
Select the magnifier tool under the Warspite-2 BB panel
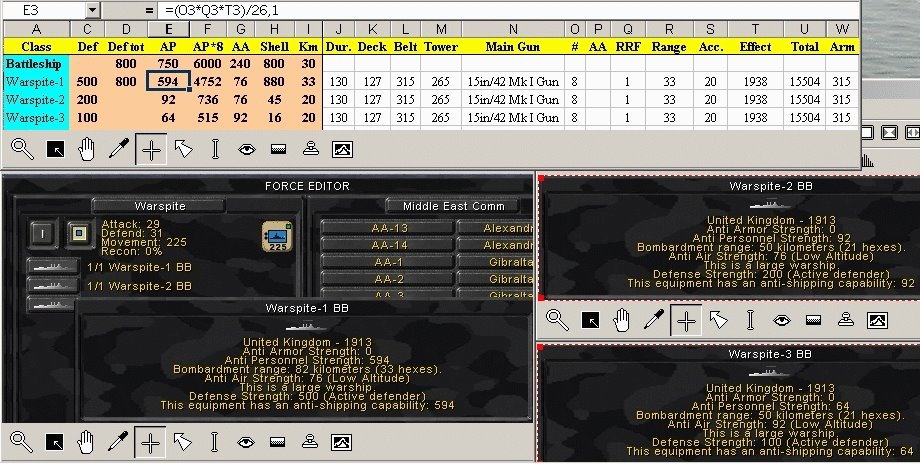[557, 320]
